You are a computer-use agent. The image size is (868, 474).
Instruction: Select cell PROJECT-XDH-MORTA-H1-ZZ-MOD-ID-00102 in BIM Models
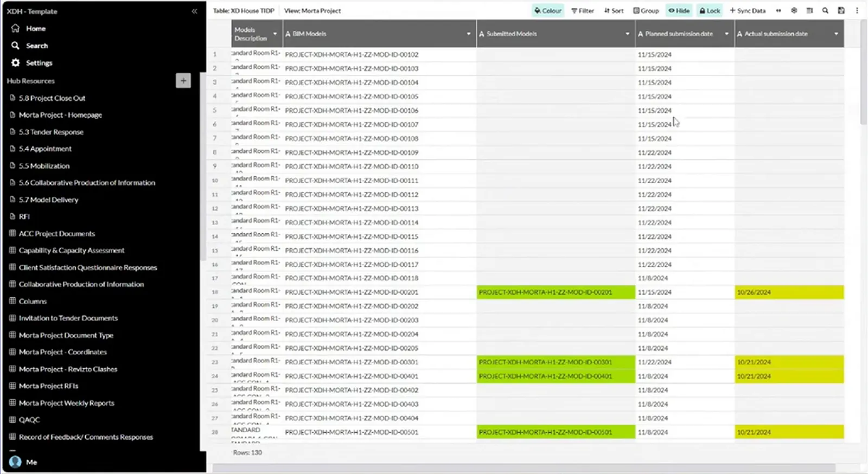click(x=380, y=54)
